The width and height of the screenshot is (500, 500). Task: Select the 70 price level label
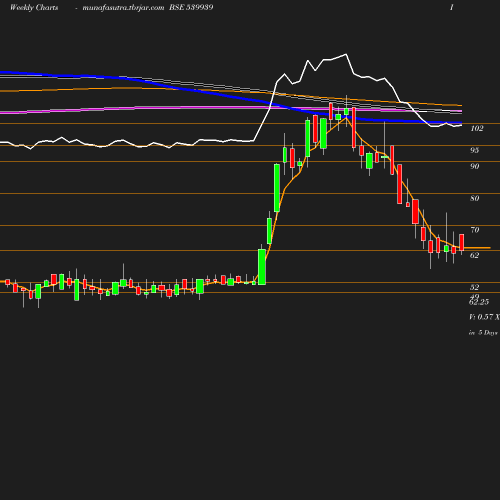tap(474, 230)
